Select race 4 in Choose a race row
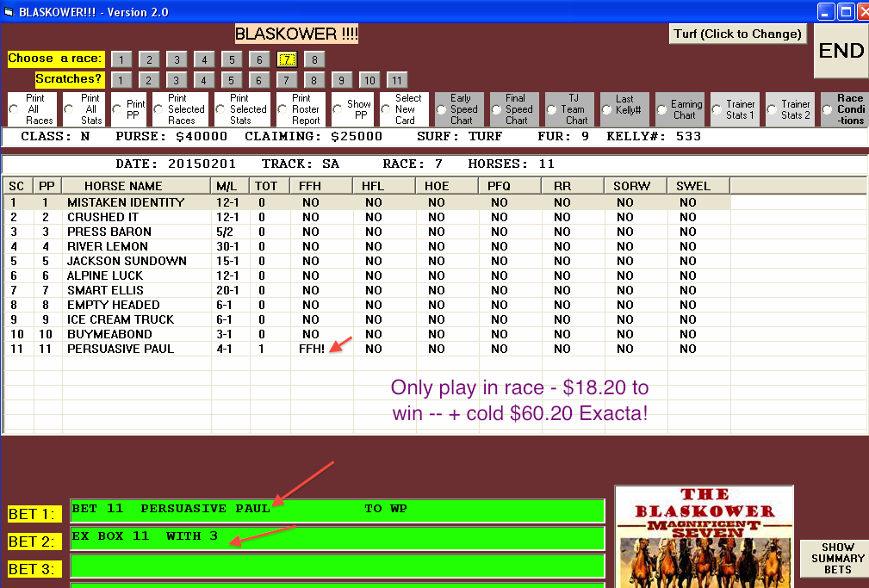869x588 pixels. pyautogui.click(x=204, y=59)
